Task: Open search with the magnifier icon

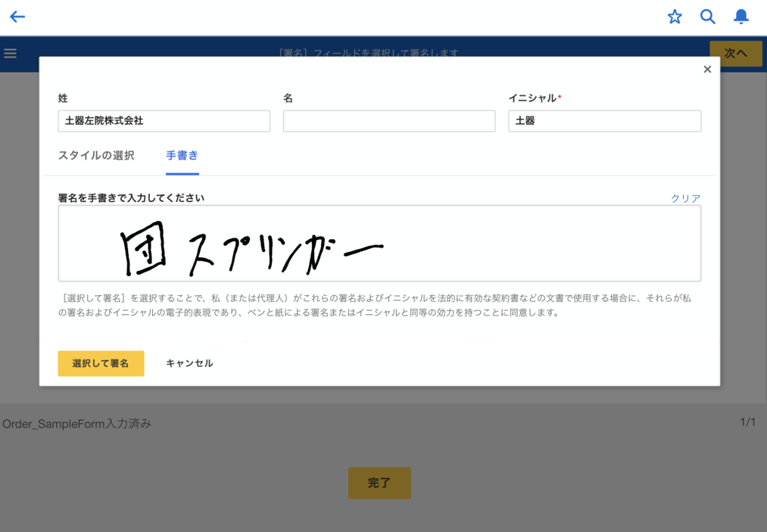Action: pyautogui.click(x=707, y=17)
